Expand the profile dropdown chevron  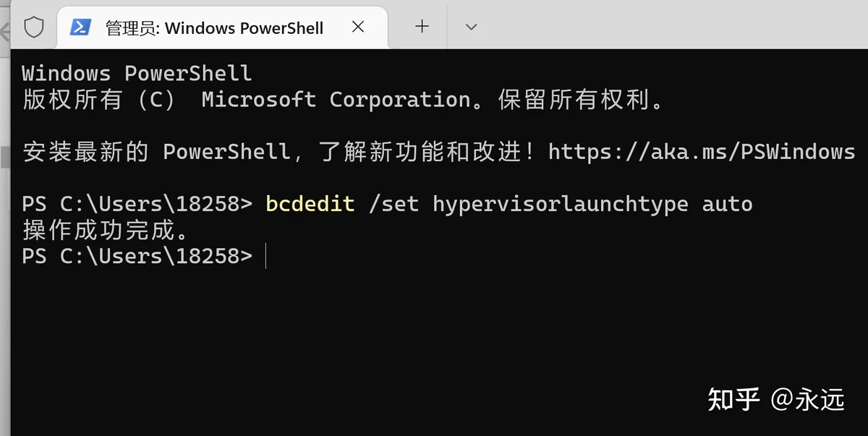tap(471, 27)
